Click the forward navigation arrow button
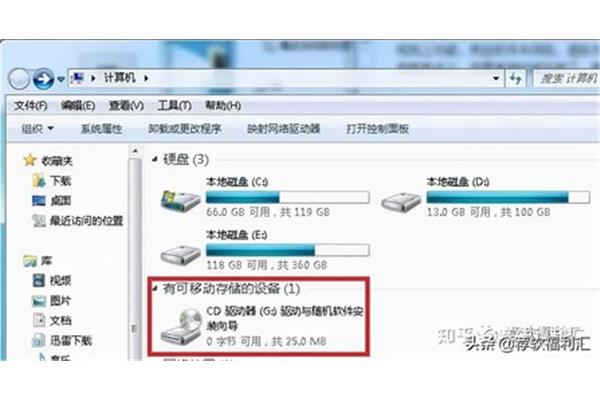The height and width of the screenshot is (400, 600). tap(43, 79)
